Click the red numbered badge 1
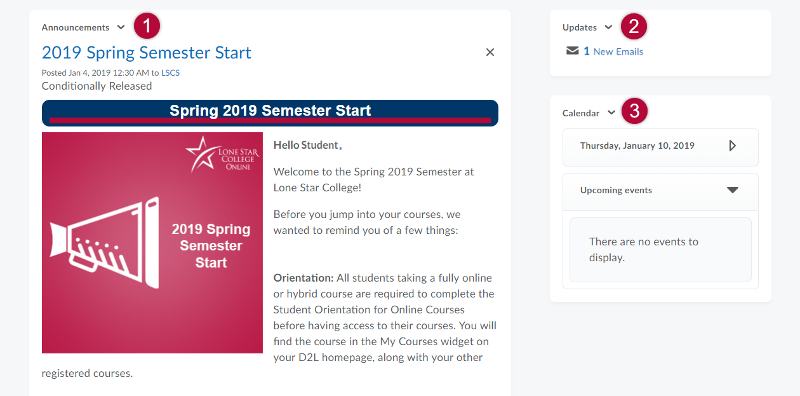 click(147, 27)
